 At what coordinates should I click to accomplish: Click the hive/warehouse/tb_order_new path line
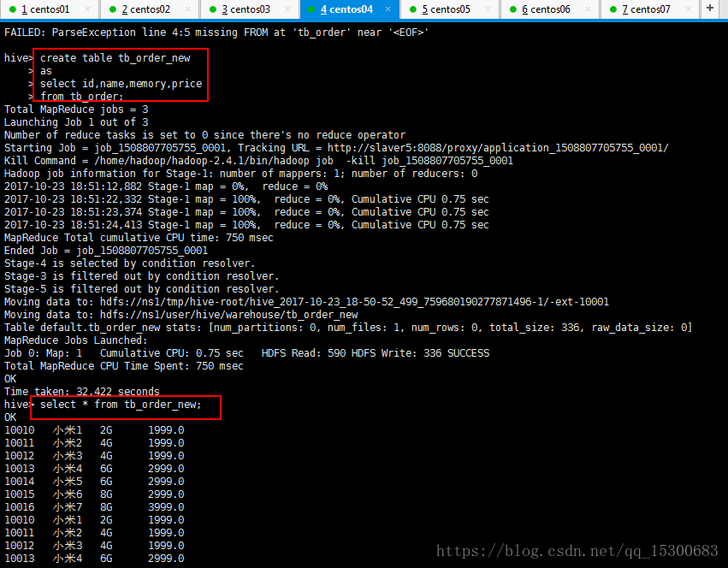[181, 315]
